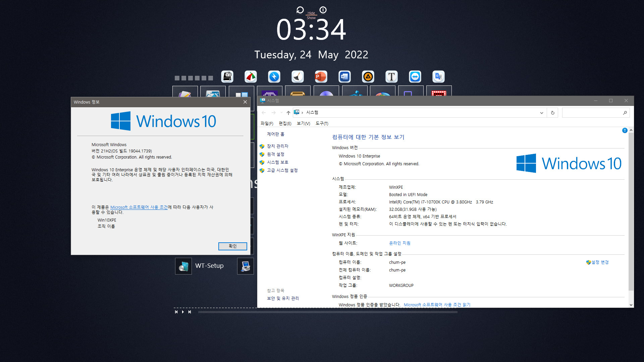Screen dimensions: 644x362
Task: Open the letter T font app icon
Action: click(x=391, y=76)
